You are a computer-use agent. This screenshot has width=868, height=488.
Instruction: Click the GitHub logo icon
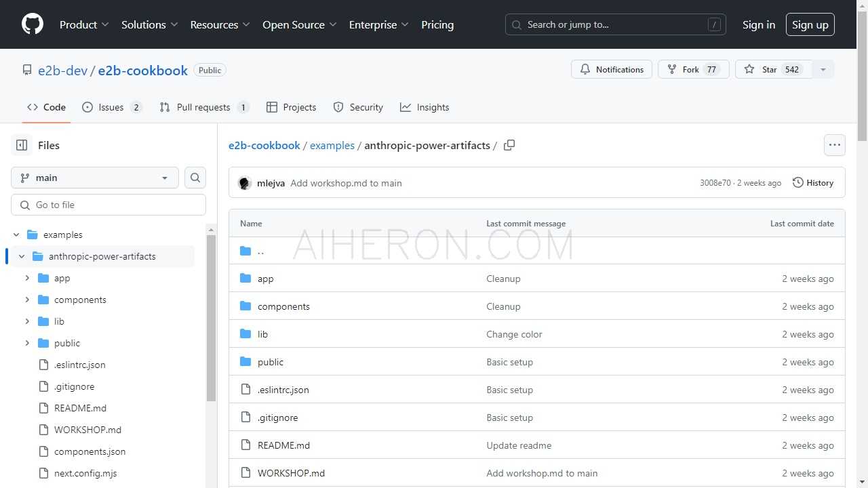[x=33, y=24]
